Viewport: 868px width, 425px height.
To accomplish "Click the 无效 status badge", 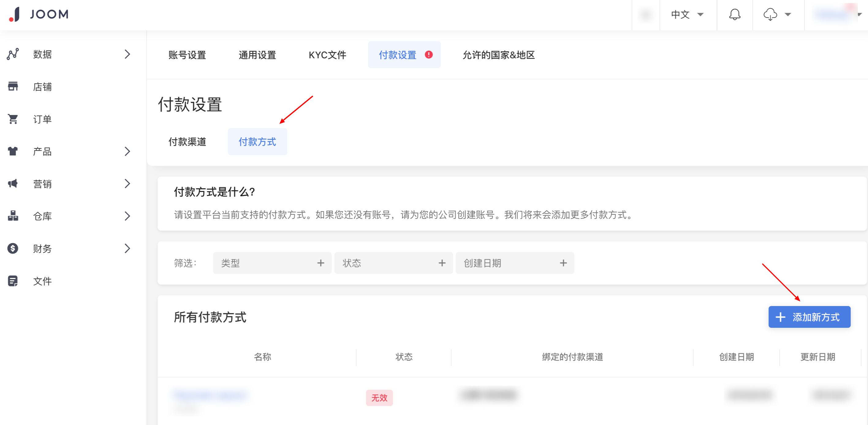I will click(379, 398).
